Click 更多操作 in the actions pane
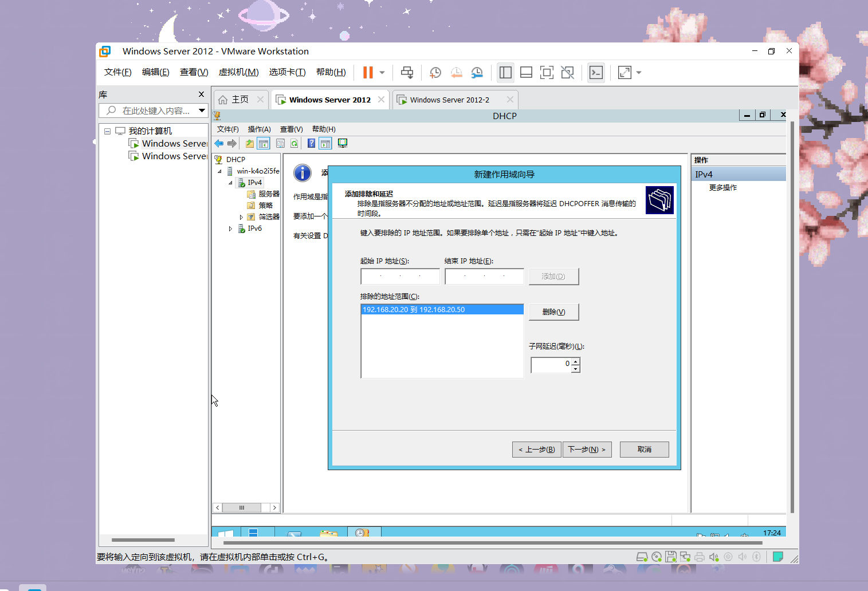The width and height of the screenshot is (868, 591). (722, 188)
